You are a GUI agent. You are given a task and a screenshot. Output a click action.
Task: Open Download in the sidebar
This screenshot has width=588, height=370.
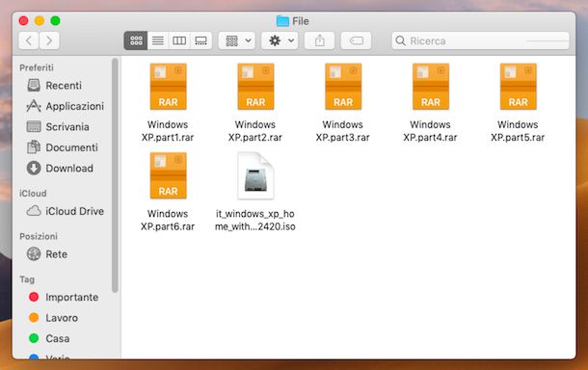tap(60, 168)
